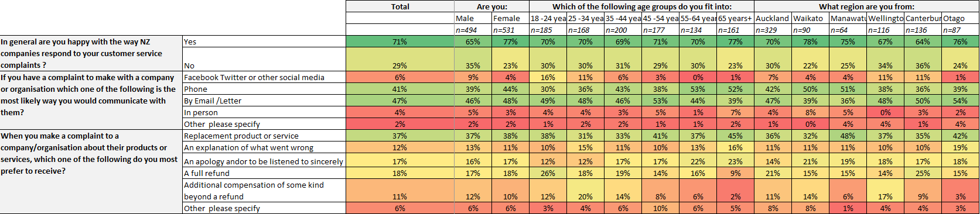The image size is (980, 214).
Task: Select the 'Yes' row label
Action: coord(264,42)
